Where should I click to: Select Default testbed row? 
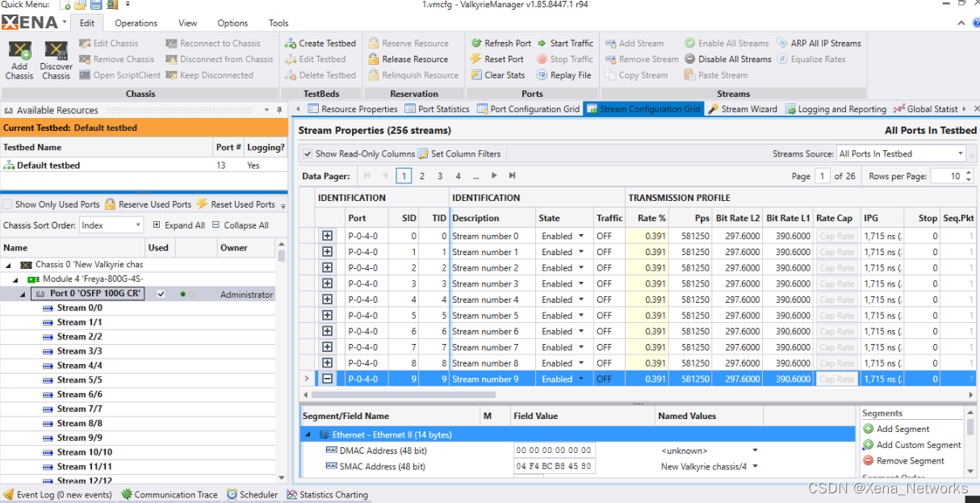pos(144,165)
